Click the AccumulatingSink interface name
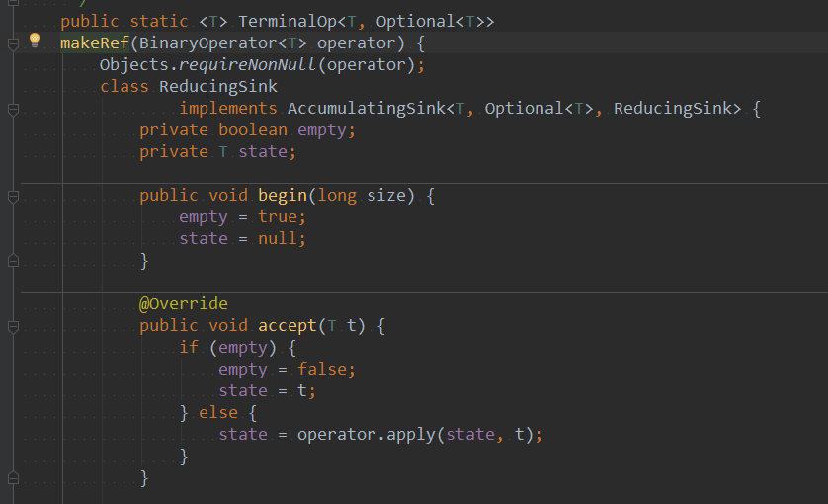 click(x=366, y=109)
